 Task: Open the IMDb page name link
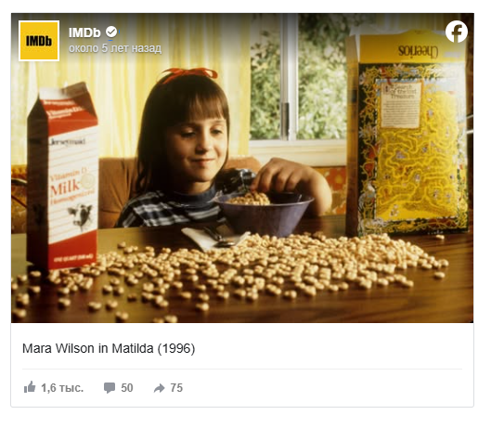click(84, 32)
